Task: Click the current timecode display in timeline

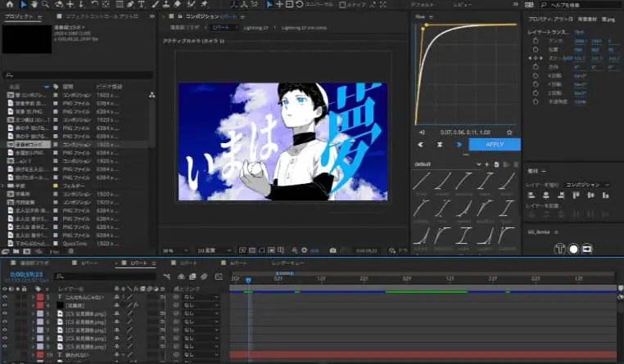Action: [26, 275]
